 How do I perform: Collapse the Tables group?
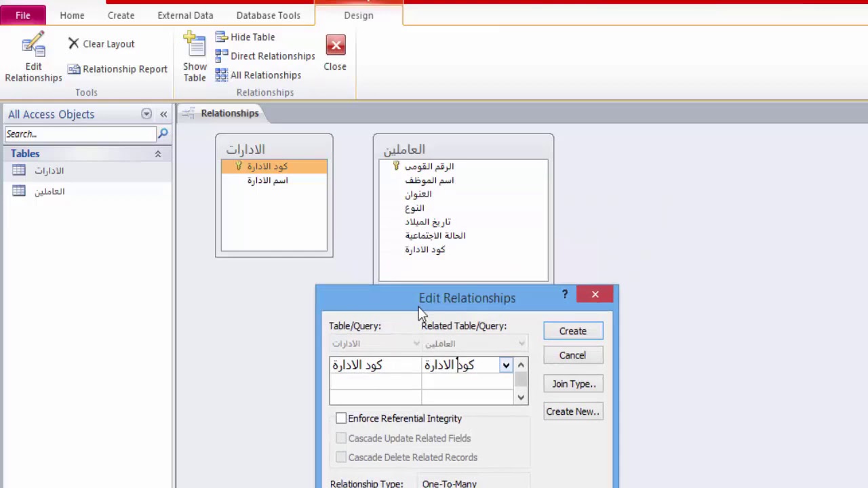[158, 154]
